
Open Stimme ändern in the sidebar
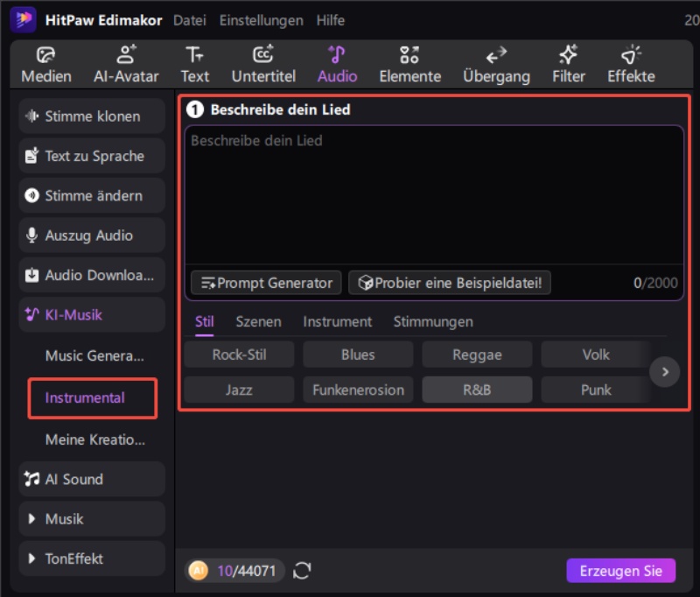92,195
